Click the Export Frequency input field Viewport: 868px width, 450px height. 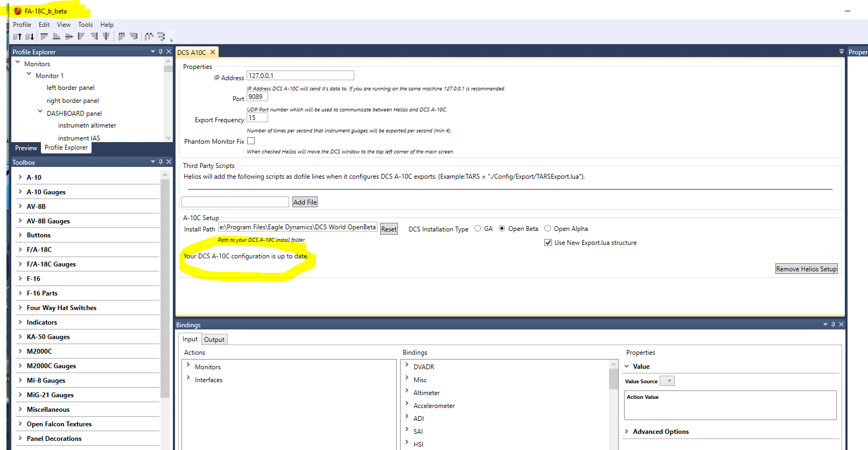coord(257,118)
